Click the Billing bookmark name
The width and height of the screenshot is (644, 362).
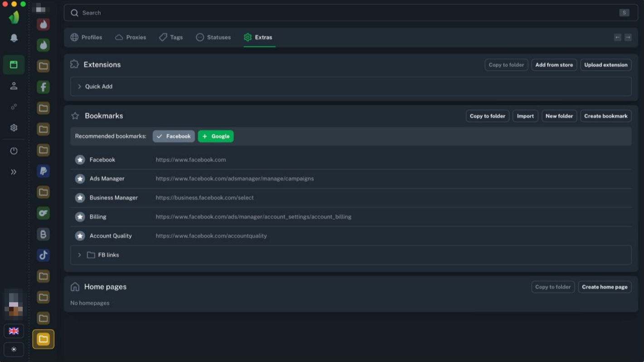pos(98,217)
